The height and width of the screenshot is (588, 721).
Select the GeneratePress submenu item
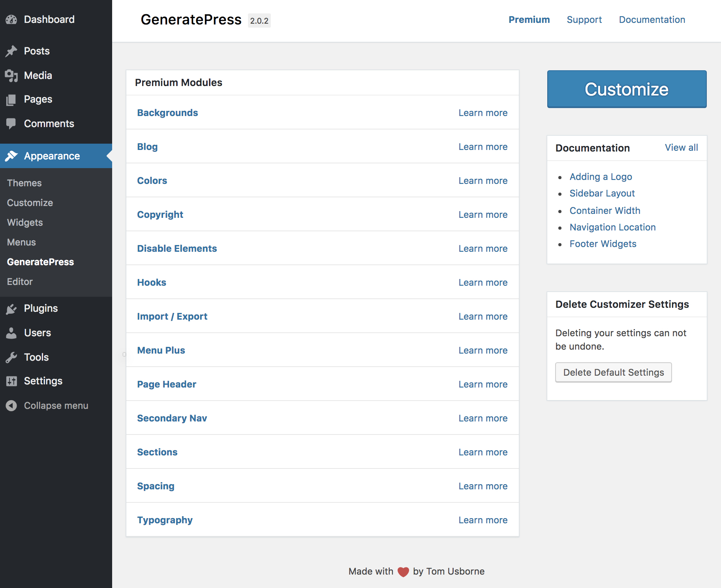(x=40, y=262)
